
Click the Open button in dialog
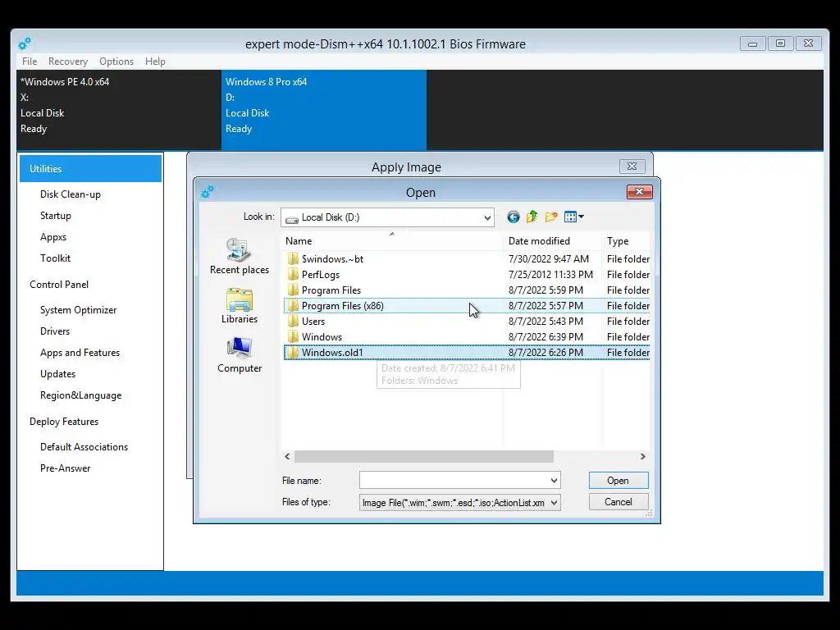tap(619, 481)
